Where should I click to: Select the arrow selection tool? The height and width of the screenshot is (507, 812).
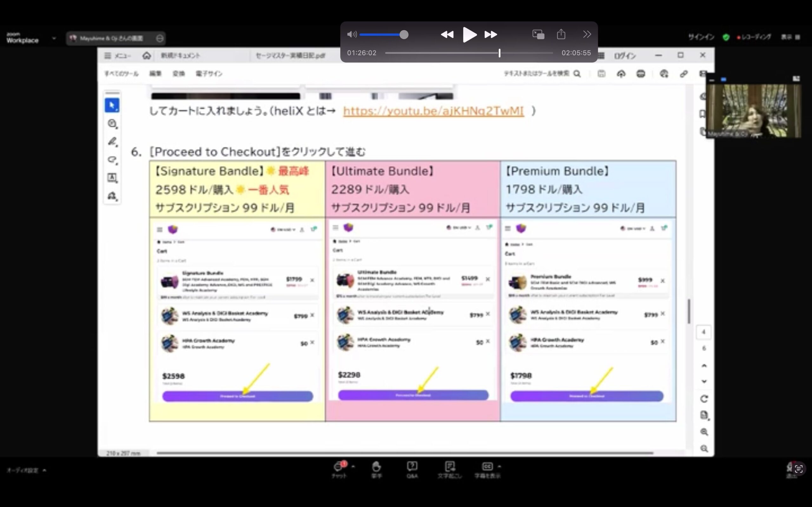click(x=112, y=105)
